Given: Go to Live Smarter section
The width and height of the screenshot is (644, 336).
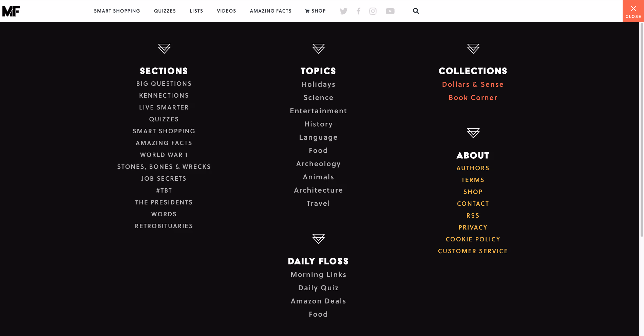Looking at the screenshot, I should 164,107.
